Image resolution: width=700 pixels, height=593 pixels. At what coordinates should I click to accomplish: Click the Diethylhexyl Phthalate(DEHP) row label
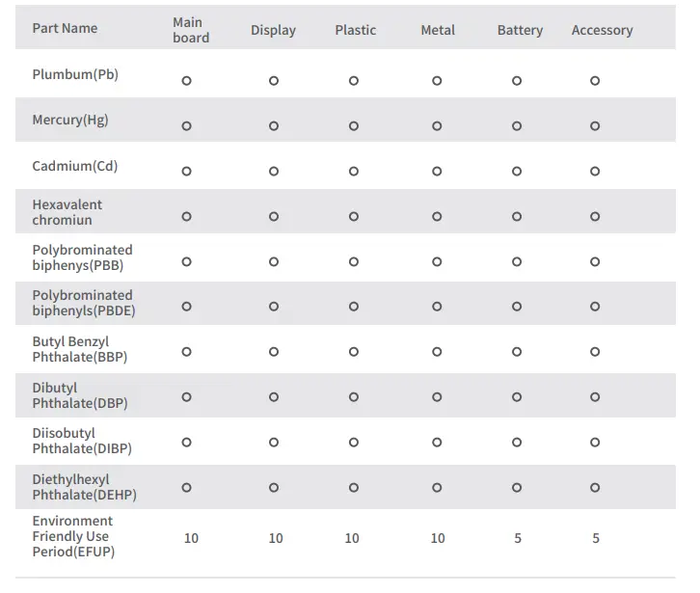[x=84, y=487]
